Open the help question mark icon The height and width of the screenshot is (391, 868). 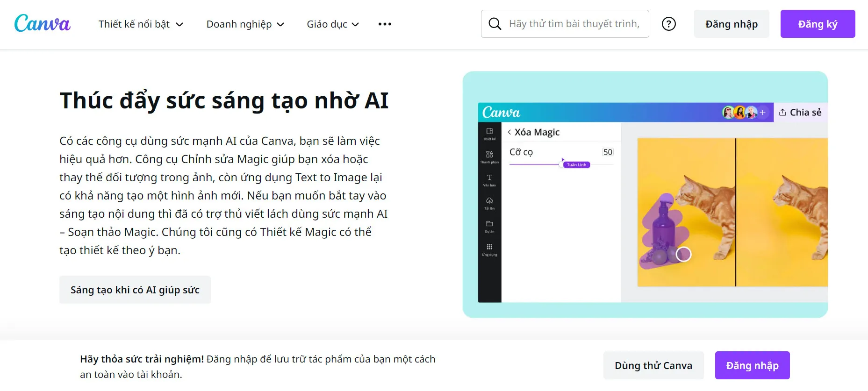[x=669, y=24]
